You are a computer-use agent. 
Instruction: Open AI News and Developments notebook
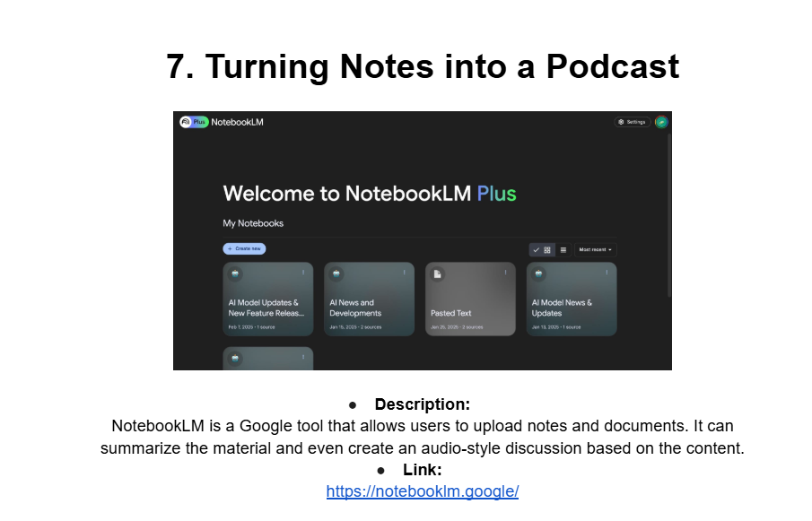370,299
